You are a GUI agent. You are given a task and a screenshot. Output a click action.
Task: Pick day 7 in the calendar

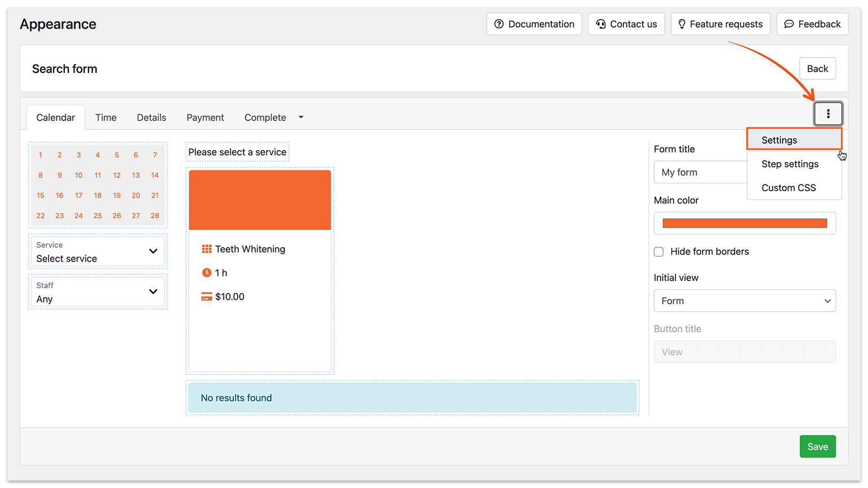(155, 155)
